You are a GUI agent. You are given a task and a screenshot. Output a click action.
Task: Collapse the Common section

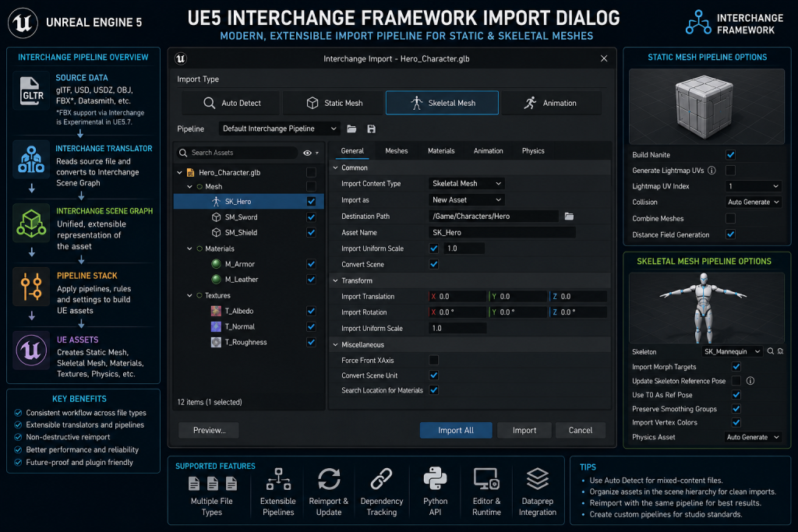(x=335, y=167)
